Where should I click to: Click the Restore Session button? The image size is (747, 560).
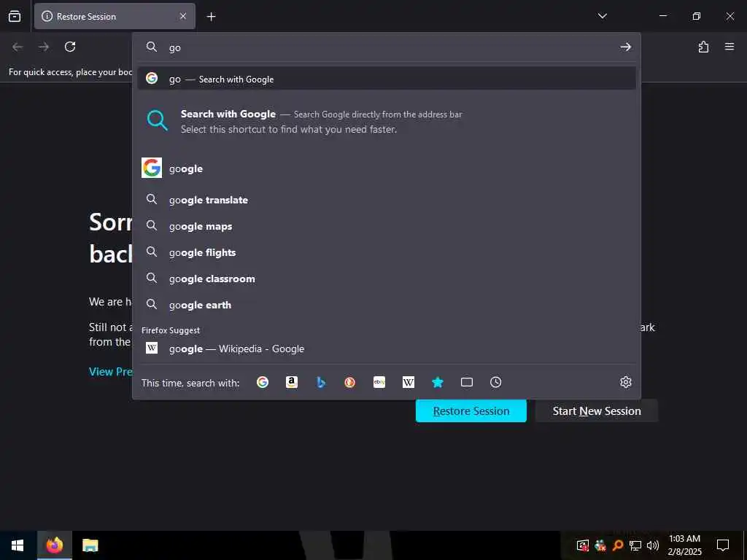(471, 411)
